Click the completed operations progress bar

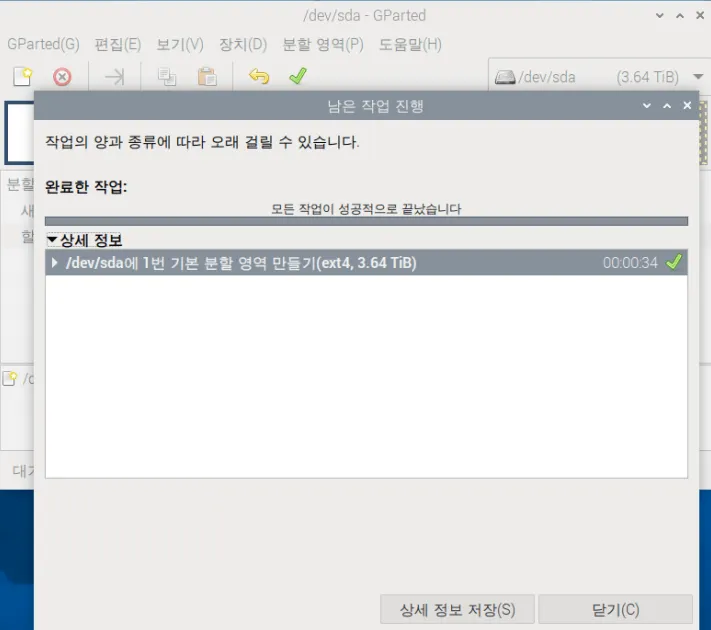coord(366,221)
